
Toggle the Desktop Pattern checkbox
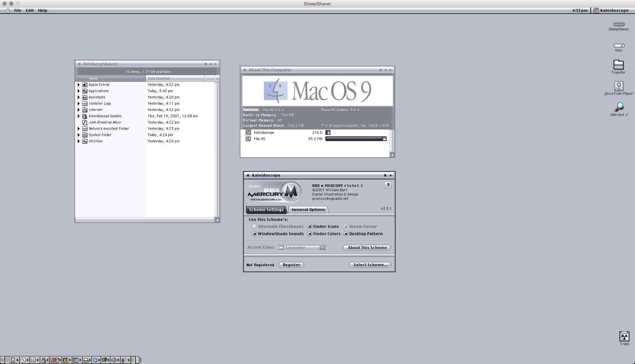point(346,234)
